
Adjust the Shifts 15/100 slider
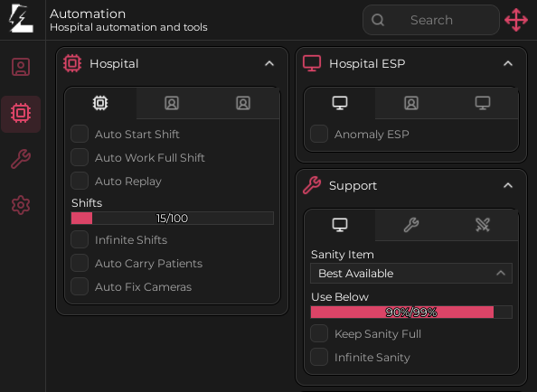(173, 219)
